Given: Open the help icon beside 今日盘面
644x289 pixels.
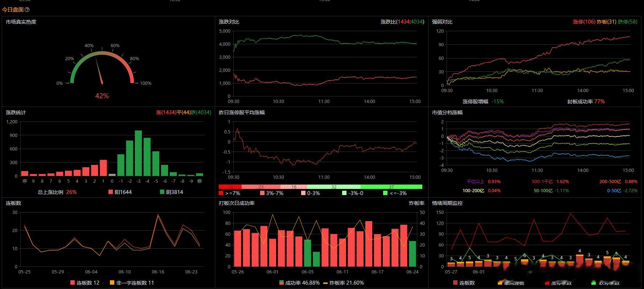Looking at the screenshot, I should coord(27,10).
